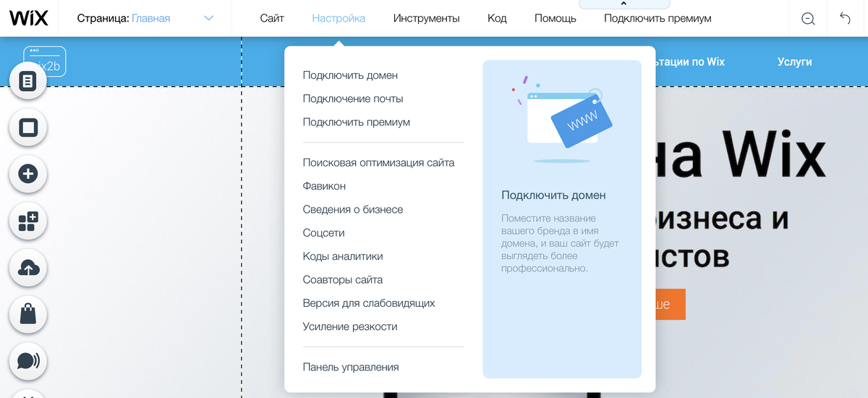Viewport: 868px width, 398px height.
Task: Click the undo arrow icon
Action: coord(845,19)
